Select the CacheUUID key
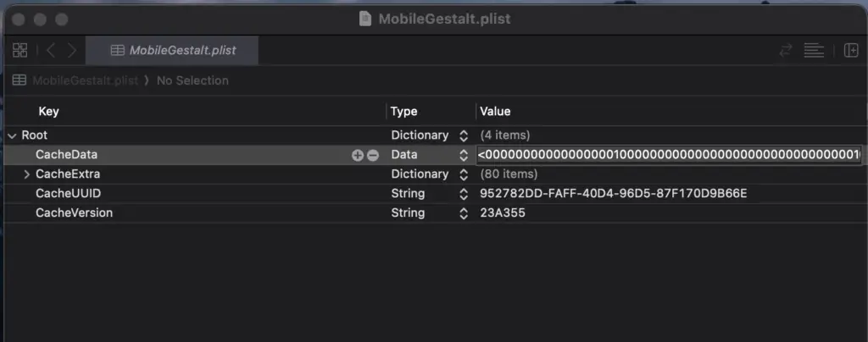 click(68, 193)
